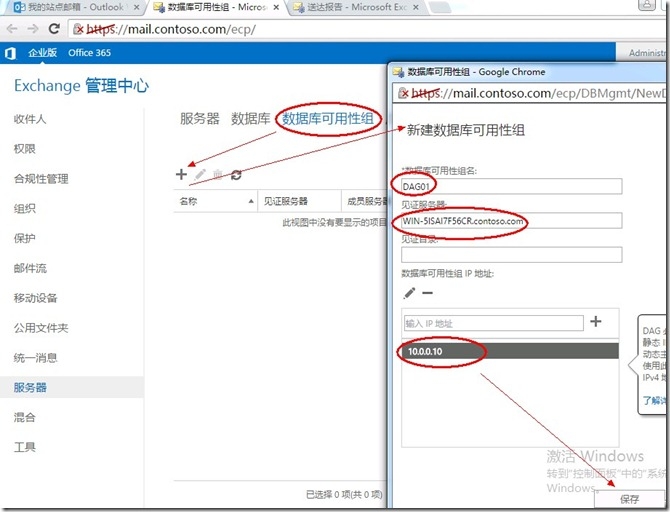670x512 pixels.
Task: Click the Office logo icon in header
Action: (10, 53)
